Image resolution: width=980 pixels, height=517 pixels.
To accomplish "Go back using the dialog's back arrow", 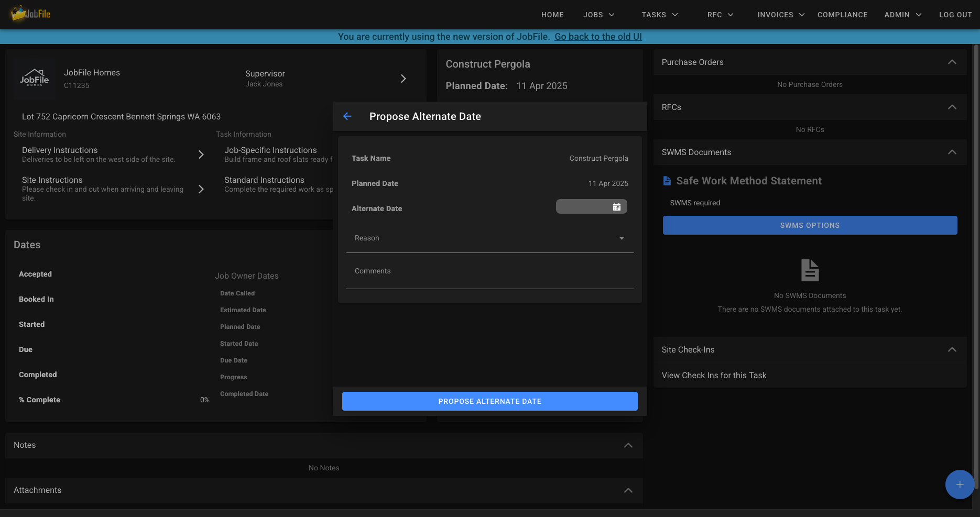I will [347, 116].
